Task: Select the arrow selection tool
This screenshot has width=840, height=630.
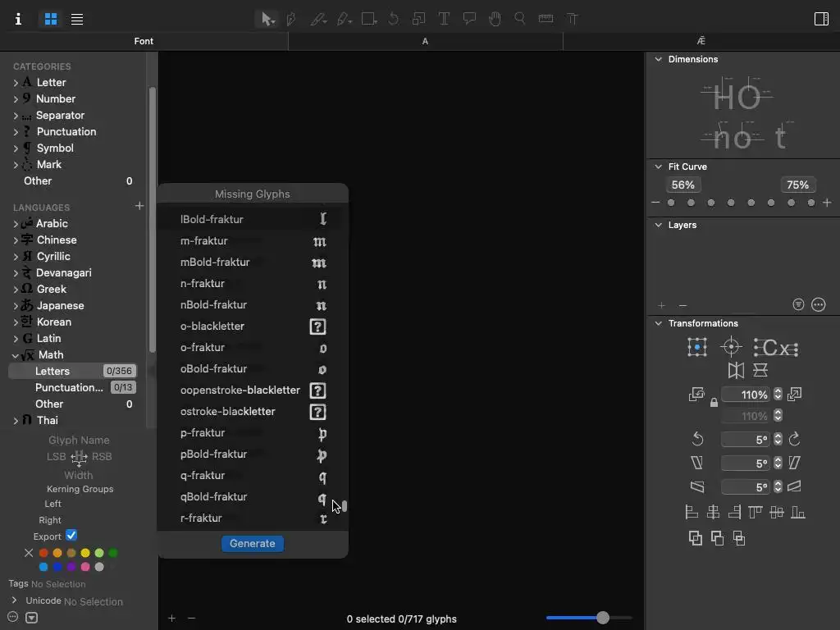Action: coord(267,20)
